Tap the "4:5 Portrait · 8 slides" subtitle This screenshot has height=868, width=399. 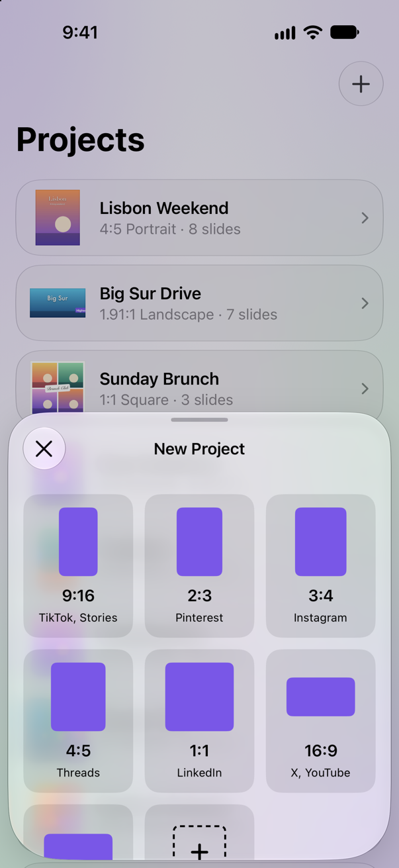[170, 229]
